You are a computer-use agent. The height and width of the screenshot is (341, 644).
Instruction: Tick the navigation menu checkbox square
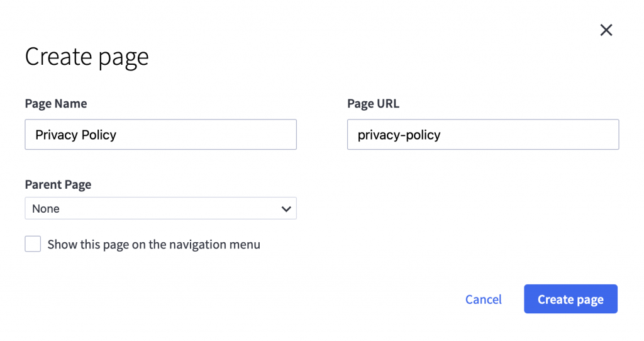point(33,244)
